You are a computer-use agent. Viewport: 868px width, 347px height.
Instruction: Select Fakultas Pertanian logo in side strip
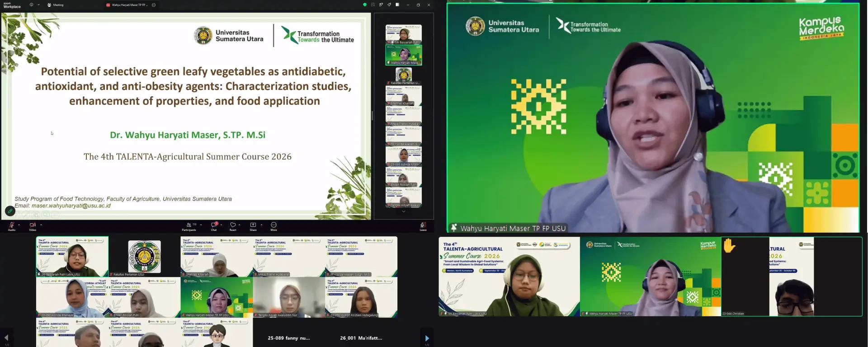(404, 75)
